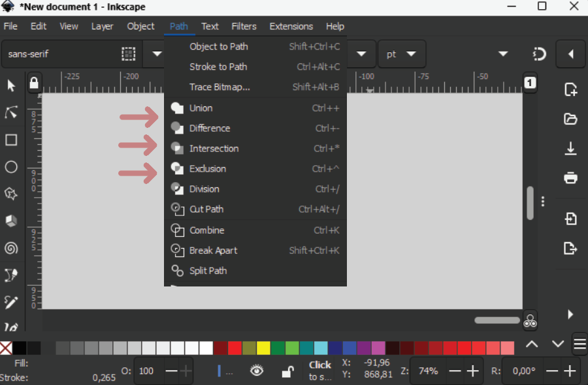588x385 pixels.
Task: Select the Node edit tool
Action: (x=11, y=113)
